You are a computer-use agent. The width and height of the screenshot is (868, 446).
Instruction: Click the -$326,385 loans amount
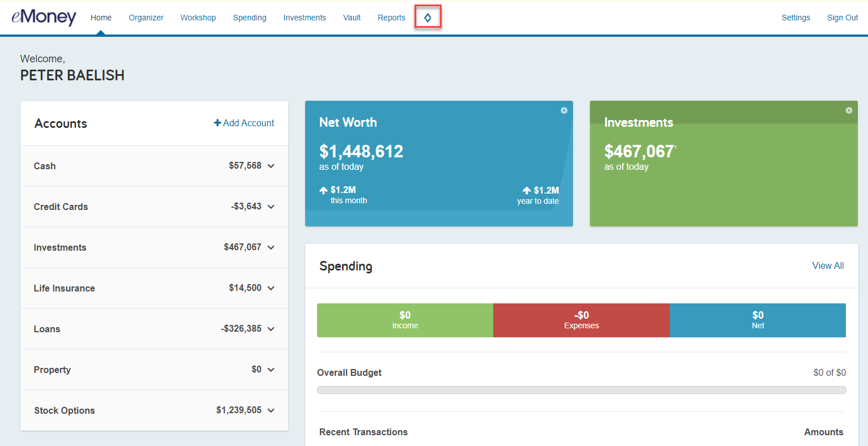tap(241, 328)
